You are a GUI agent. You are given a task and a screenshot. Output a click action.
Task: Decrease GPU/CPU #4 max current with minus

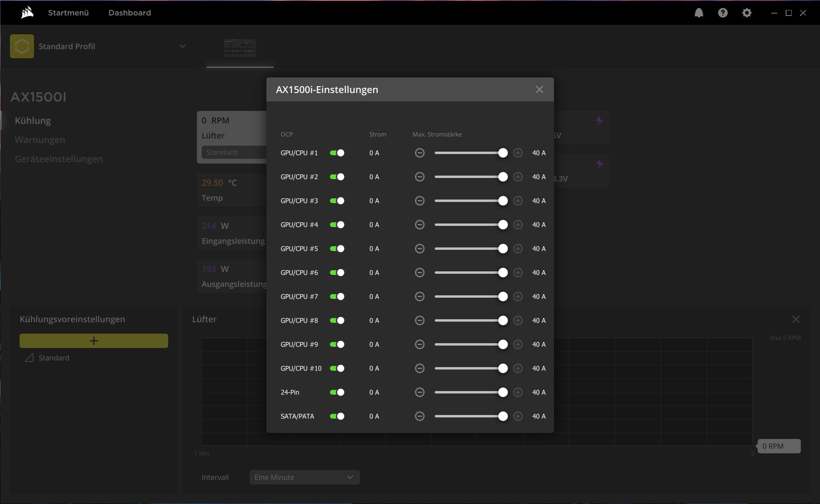(x=419, y=225)
